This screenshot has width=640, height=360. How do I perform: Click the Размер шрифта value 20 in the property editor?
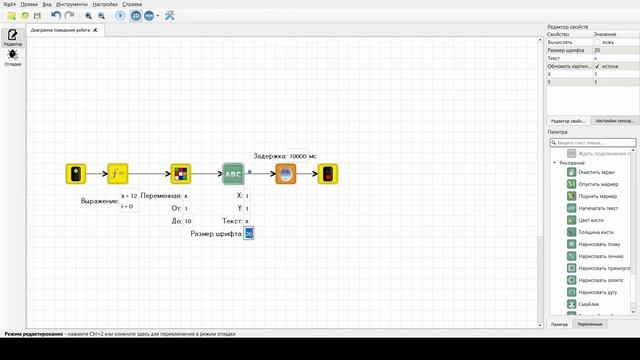coord(616,50)
